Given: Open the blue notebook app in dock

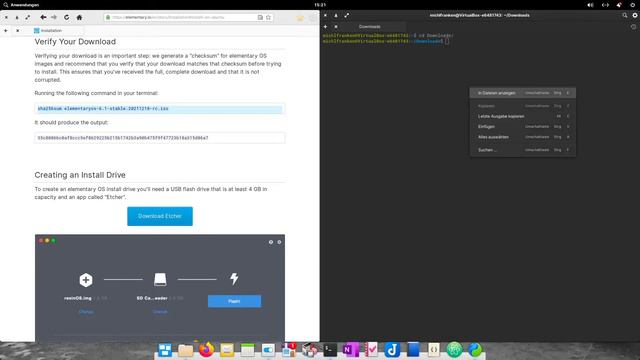Looking at the screenshot, I should [413, 350].
